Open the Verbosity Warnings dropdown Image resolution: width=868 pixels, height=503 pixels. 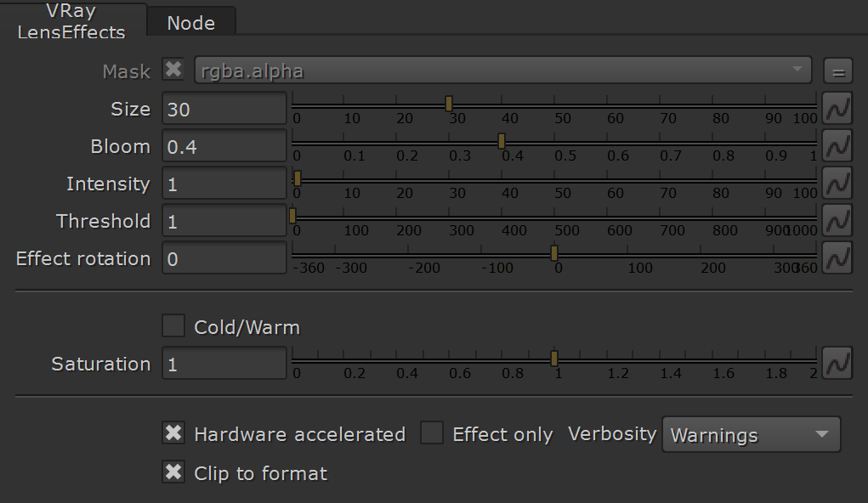pyautogui.click(x=752, y=434)
